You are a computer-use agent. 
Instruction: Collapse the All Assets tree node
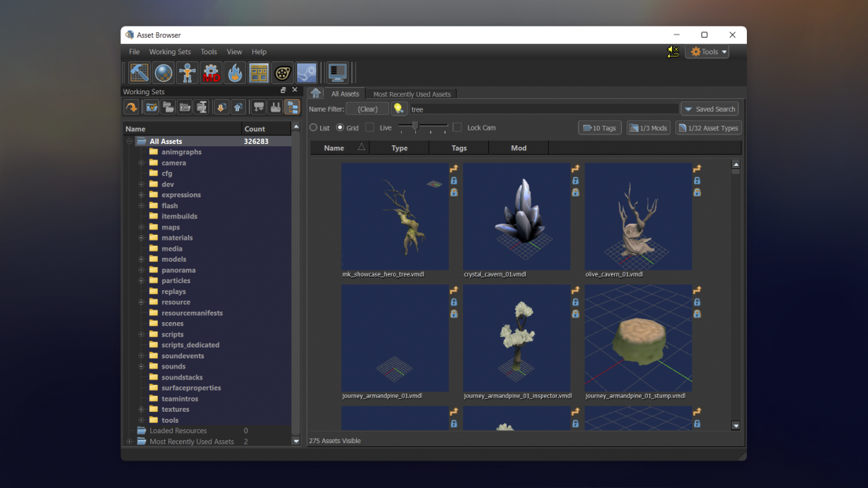coord(128,141)
